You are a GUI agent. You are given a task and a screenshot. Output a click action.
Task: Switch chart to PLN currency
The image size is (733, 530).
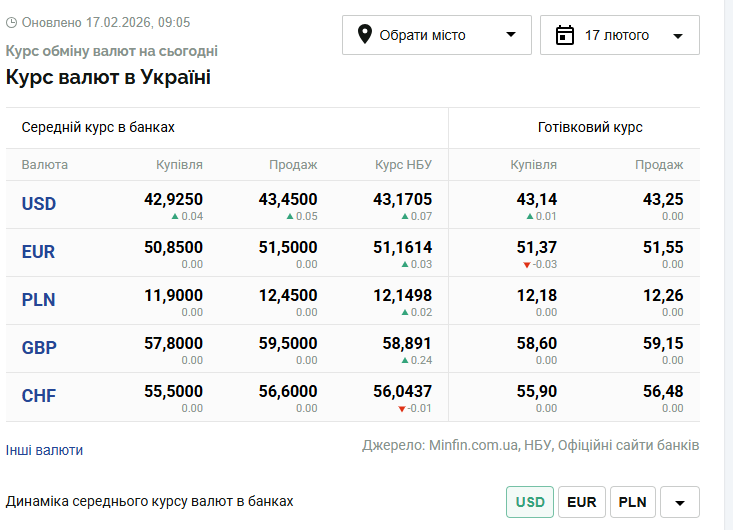coord(632,502)
